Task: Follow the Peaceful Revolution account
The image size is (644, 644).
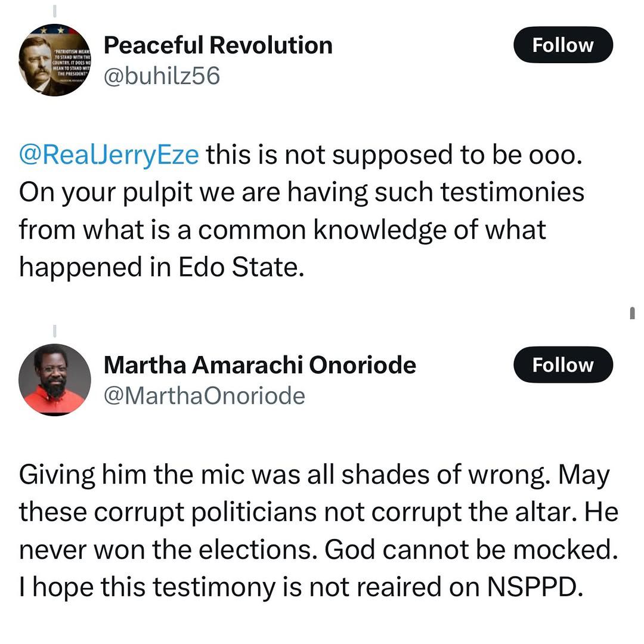Action: pos(562,45)
